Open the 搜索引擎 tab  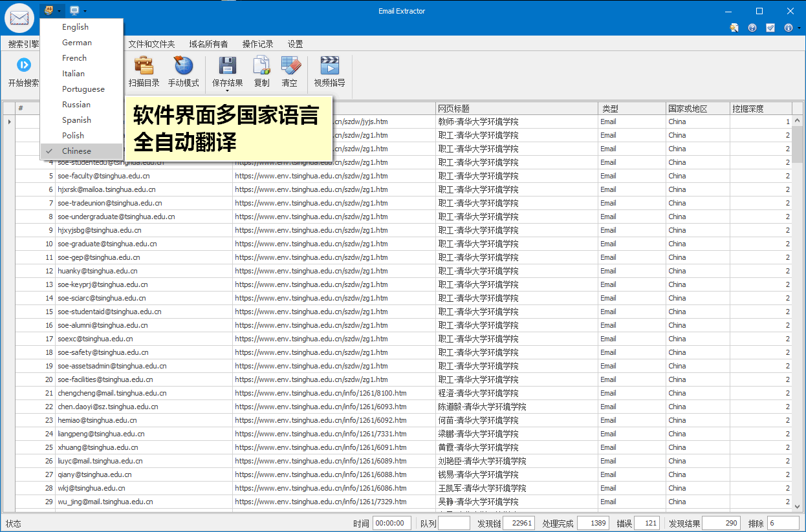(23, 45)
